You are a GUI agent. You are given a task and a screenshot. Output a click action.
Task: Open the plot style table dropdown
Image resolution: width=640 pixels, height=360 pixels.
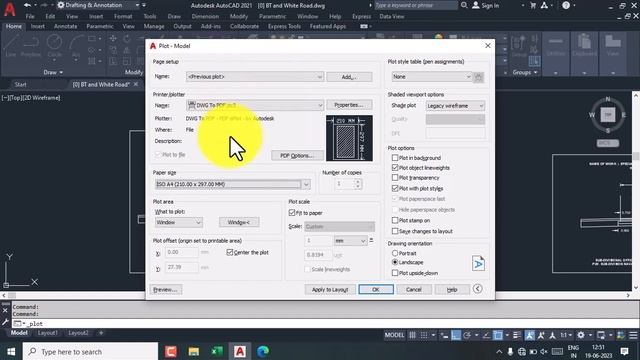[x=431, y=77]
